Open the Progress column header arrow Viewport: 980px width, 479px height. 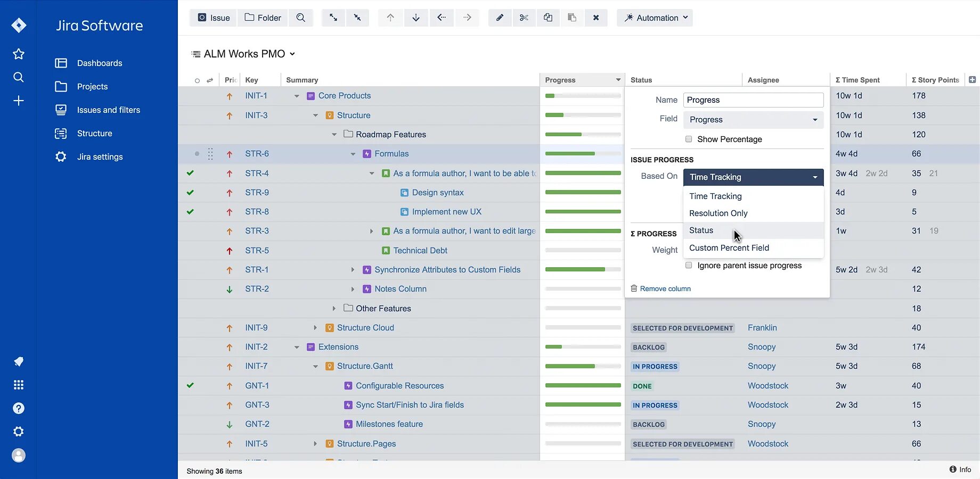click(618, 80)
